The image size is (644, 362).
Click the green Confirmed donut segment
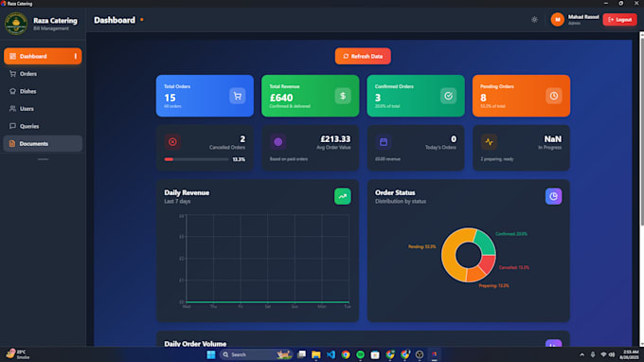(x=485, y=244)
